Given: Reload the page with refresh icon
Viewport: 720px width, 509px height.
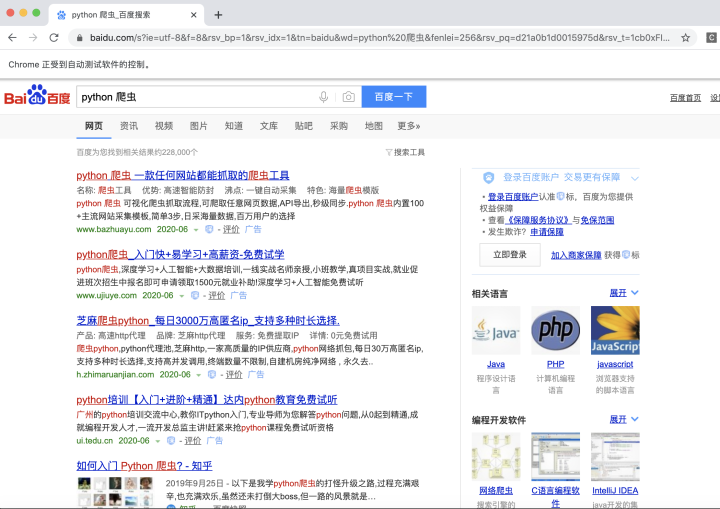Looking at the screenshot, I should (54, 38).
